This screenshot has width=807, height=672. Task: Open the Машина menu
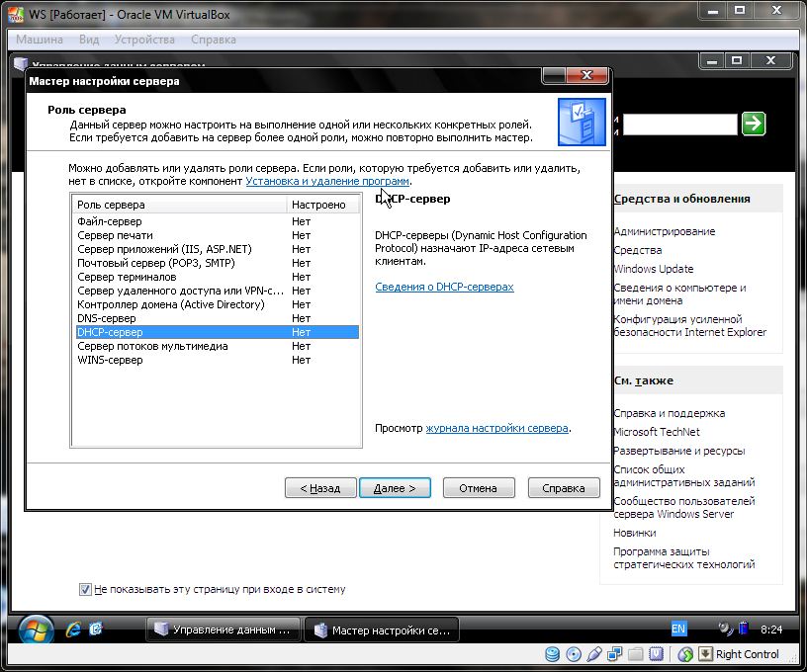click(40, 40)
